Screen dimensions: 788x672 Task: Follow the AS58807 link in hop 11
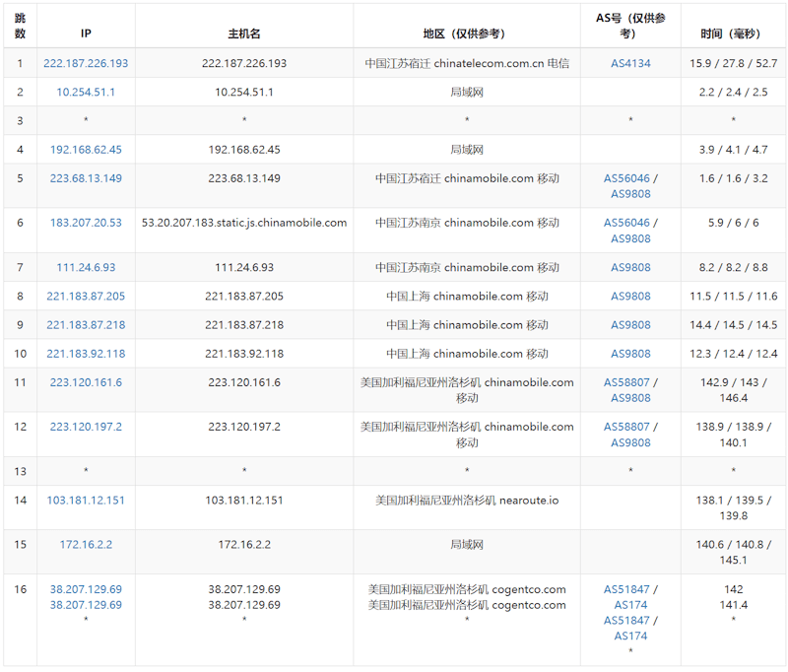(x=626, y=382)
